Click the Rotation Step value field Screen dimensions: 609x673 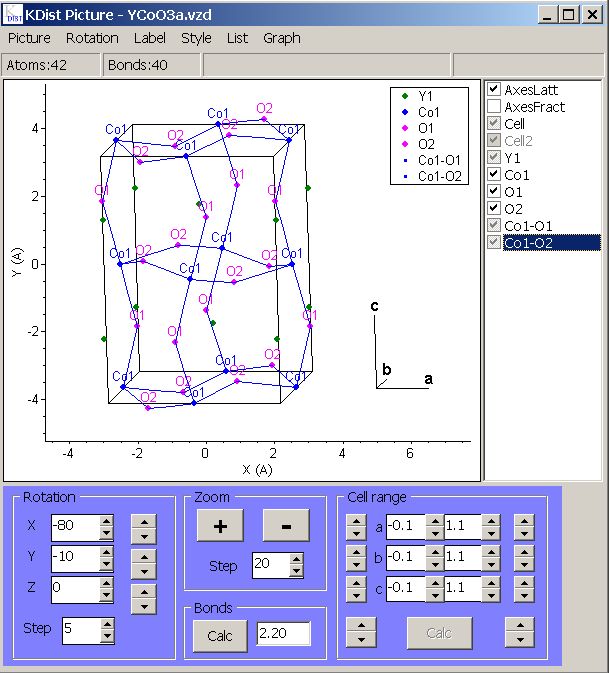pyautogui.click(x=82, y=631)
